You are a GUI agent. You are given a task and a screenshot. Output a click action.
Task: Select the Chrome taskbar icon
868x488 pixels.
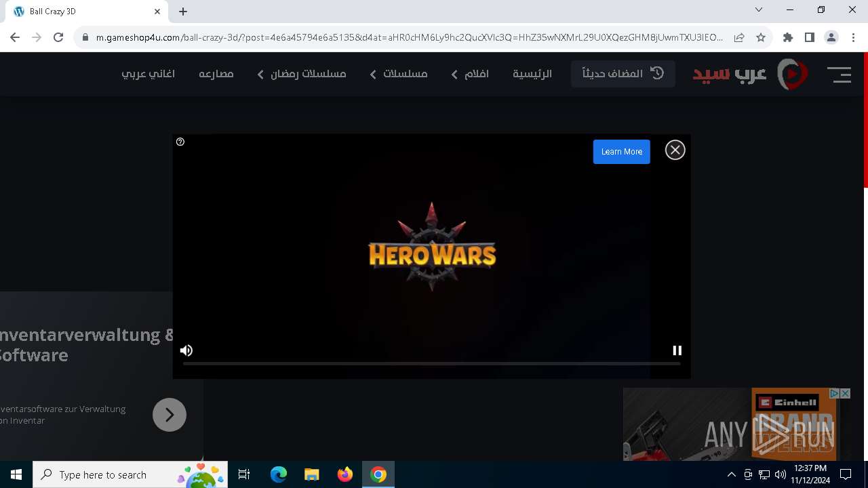378,474
